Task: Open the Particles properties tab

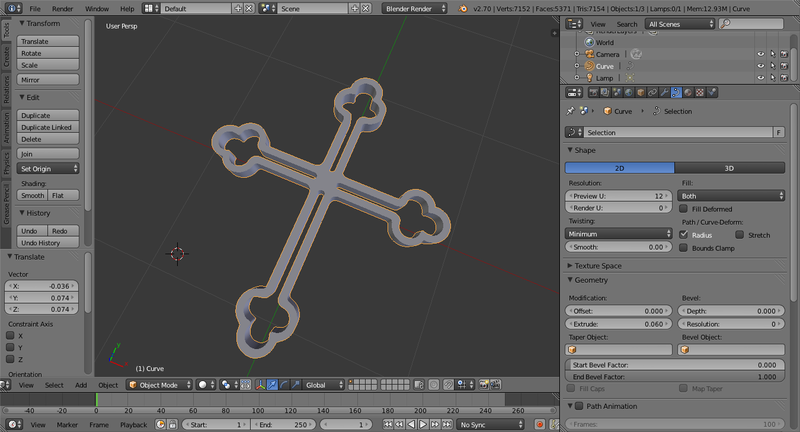Action: tap(712, 92)
